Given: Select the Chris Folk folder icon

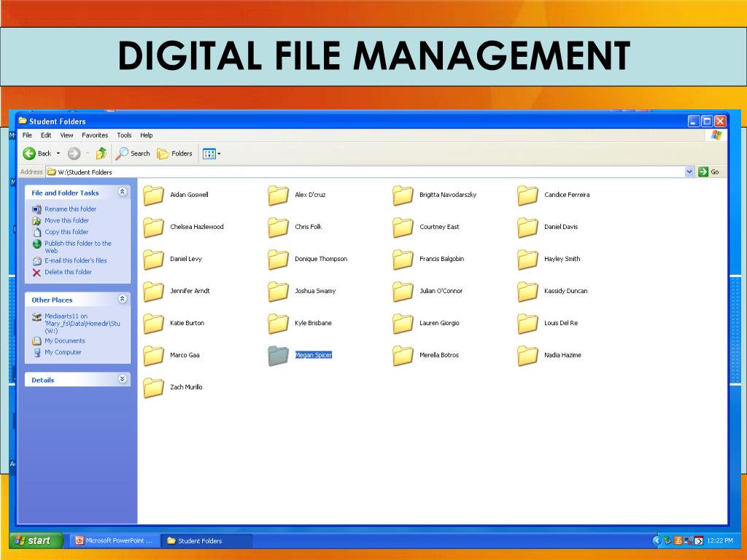Looking at the screenshot, I should [x=278, y=227].
